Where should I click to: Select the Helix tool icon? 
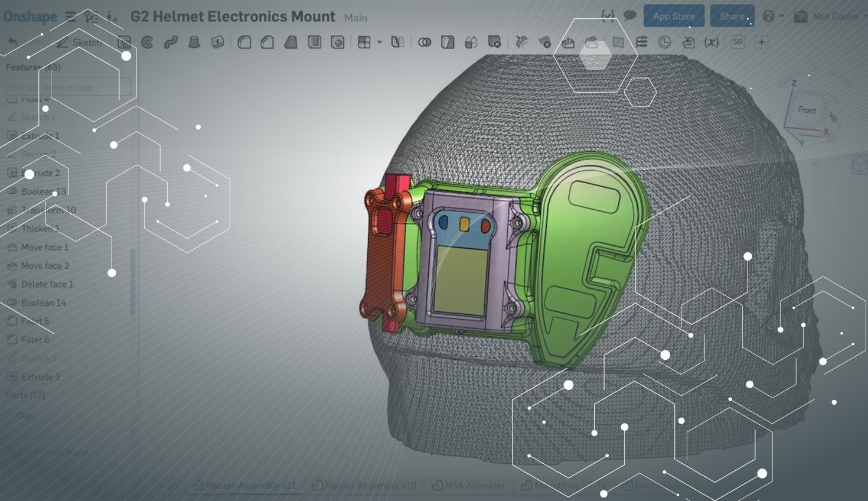641,43
